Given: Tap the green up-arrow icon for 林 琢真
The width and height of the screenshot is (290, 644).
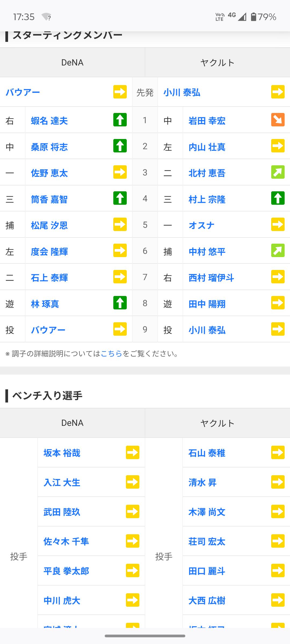Looking at the screenshot, I should coord(120,303).
